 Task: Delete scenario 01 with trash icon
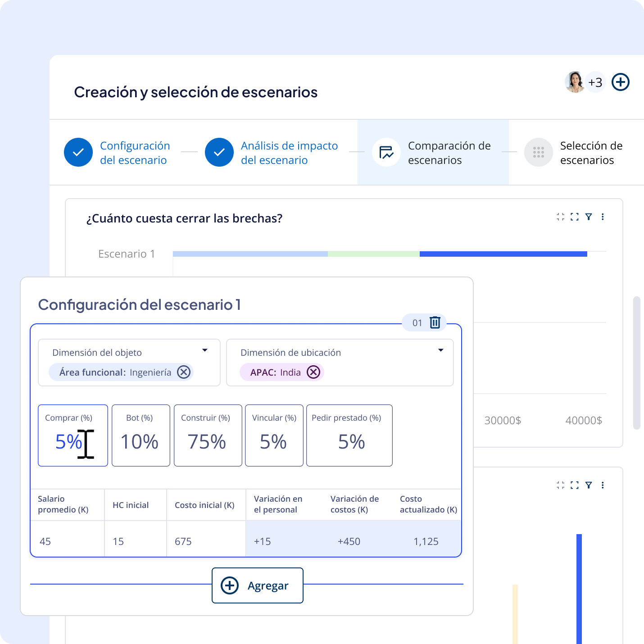[435, 322]
